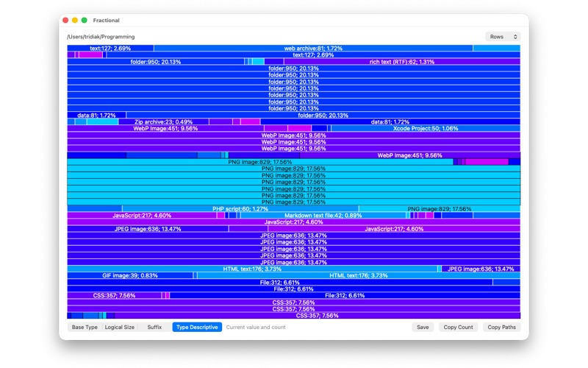Click the HTML text:176 segment beside GIF image
The height and width of the screenshot is (368, 588).
click(359, 275)
